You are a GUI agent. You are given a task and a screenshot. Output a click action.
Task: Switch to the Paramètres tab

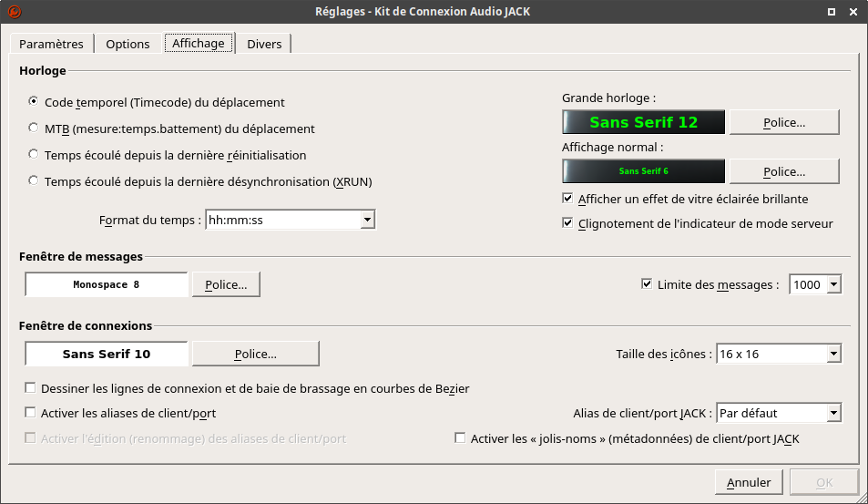[x=51, y=44]
